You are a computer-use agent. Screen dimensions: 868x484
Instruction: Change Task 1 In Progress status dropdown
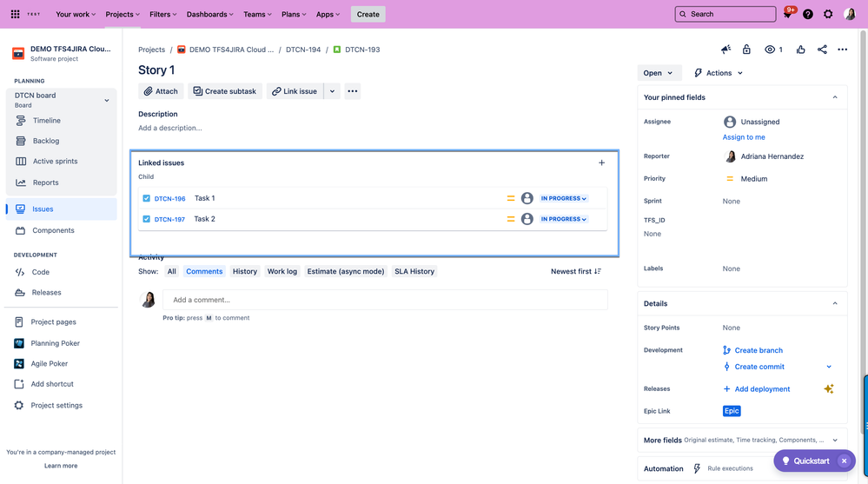pyautogui.click(x=564, y=198)
